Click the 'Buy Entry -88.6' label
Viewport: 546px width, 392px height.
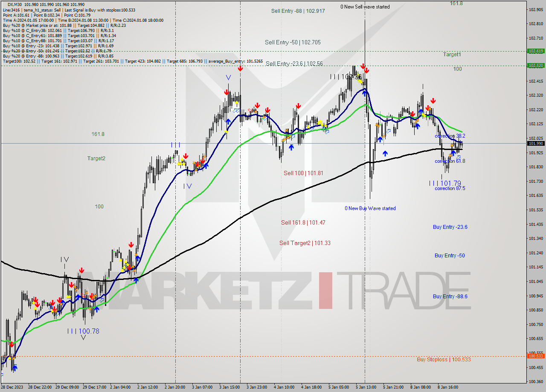click(450, 296)
